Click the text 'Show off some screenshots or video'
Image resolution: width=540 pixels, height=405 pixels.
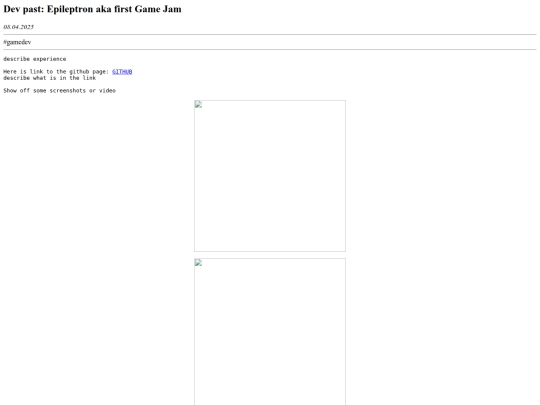point(60,91)
